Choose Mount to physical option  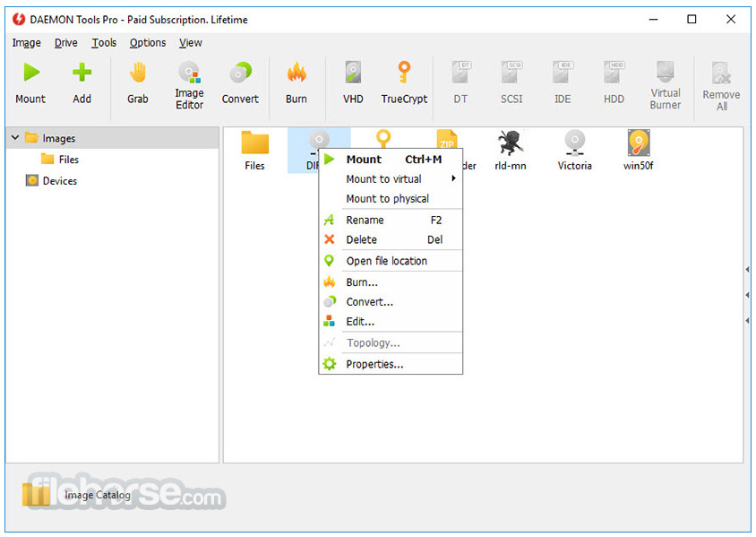click(x=391, y=199)
